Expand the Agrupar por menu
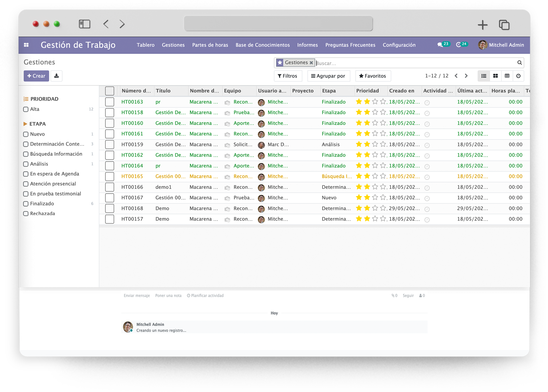This screenshot has width=548, height=392. [328, 76]
